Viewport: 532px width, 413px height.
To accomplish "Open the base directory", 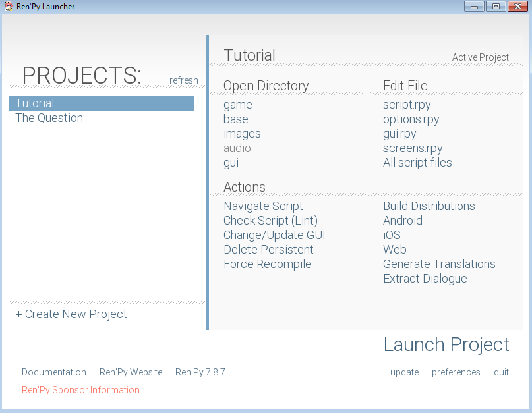I will [236, 119].
